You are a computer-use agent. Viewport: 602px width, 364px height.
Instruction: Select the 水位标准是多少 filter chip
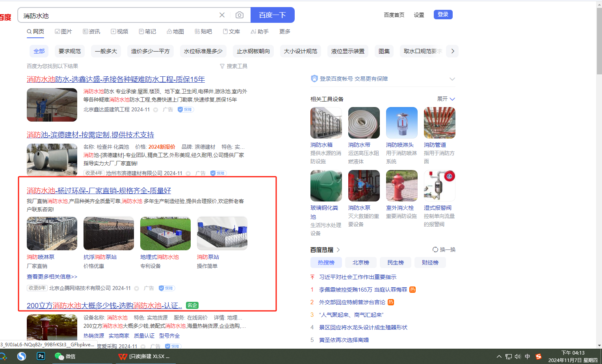203,51
